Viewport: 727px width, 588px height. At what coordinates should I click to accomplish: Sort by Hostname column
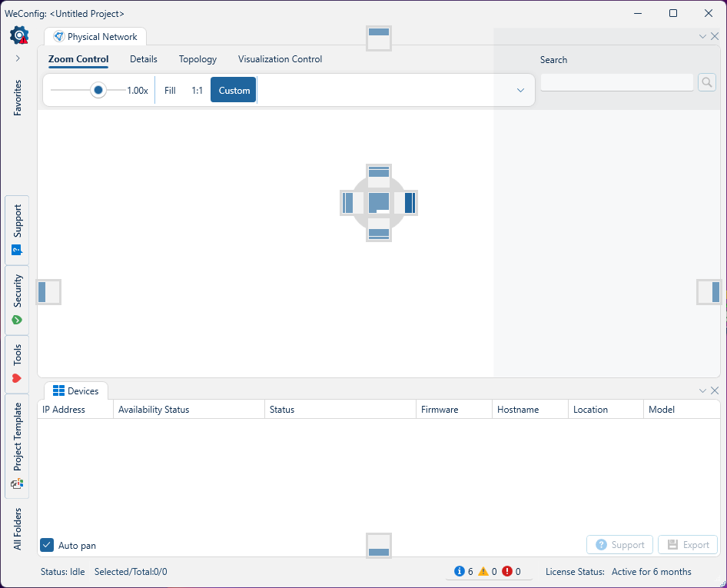pos(530,410)
